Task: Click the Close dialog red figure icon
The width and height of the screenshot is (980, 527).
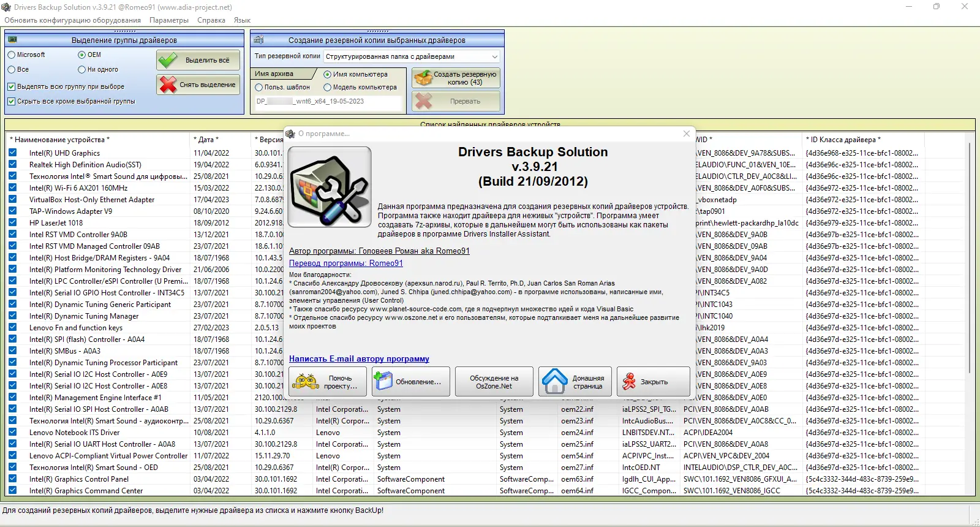Action: point(629,382)
